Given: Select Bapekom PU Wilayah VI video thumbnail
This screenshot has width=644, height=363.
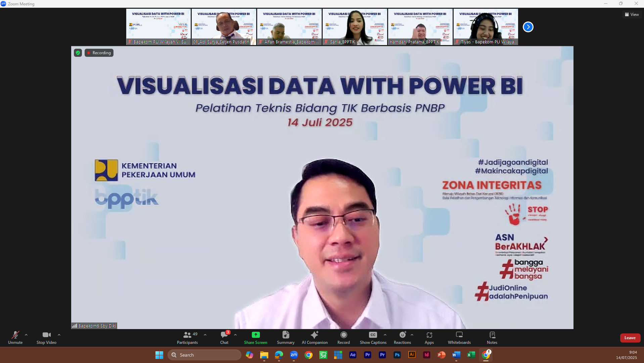Looking at the screenshot, I should [x=158, y=27].
